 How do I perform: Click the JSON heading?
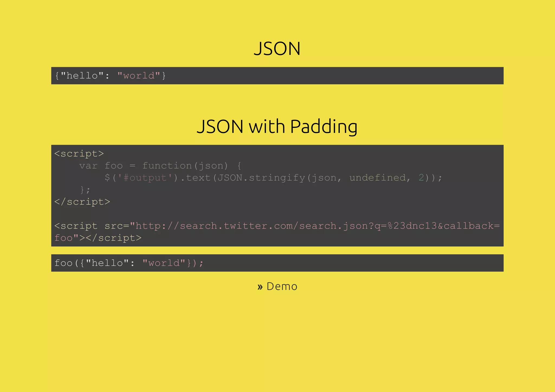pos(277,49)
